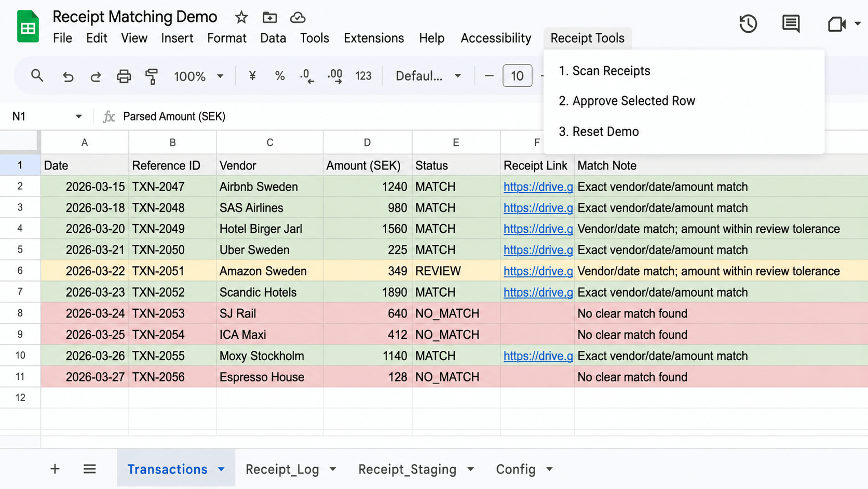Screen dimensions: 868x489
Task: Choose Scan Receipts from Receipt Tools menu
Action: point(604,71)
